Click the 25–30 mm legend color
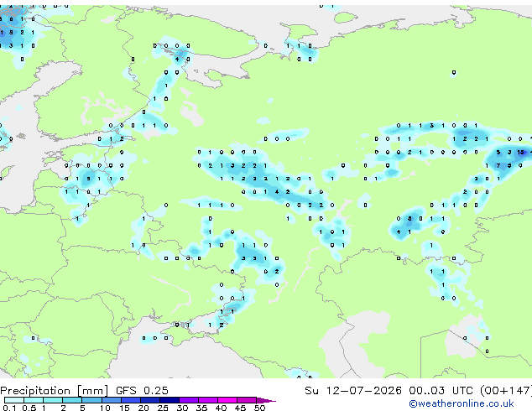This screenshot has height=411, width=532. [x=169, y=400]
